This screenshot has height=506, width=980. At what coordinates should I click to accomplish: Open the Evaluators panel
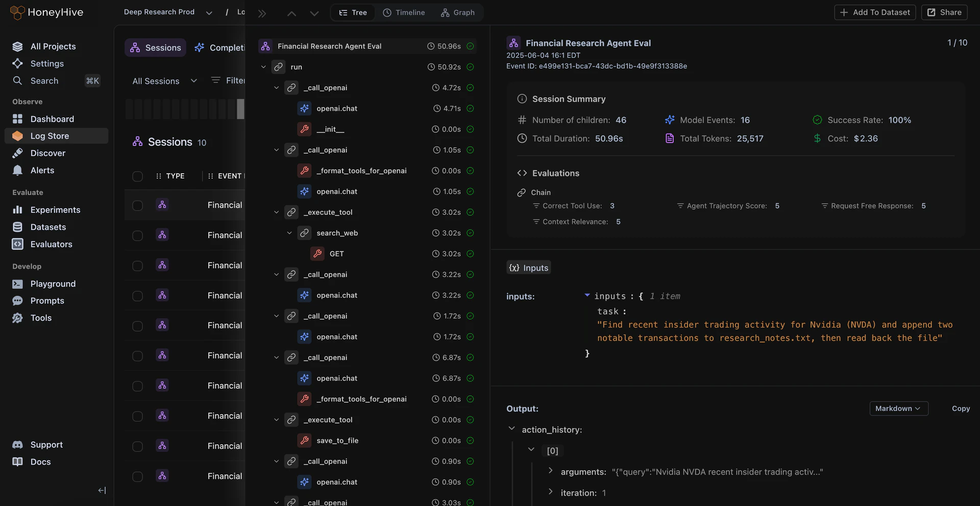[x=51, y=244]
